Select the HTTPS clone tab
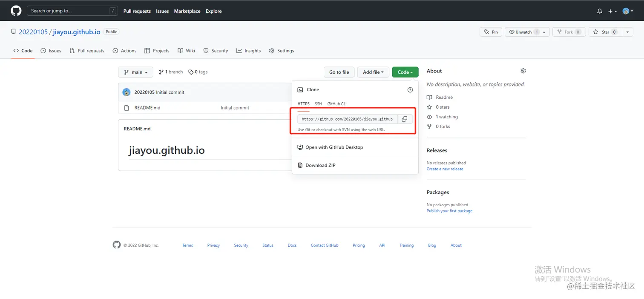This screenshot has height=299, width=644. [x=303, y=104]
